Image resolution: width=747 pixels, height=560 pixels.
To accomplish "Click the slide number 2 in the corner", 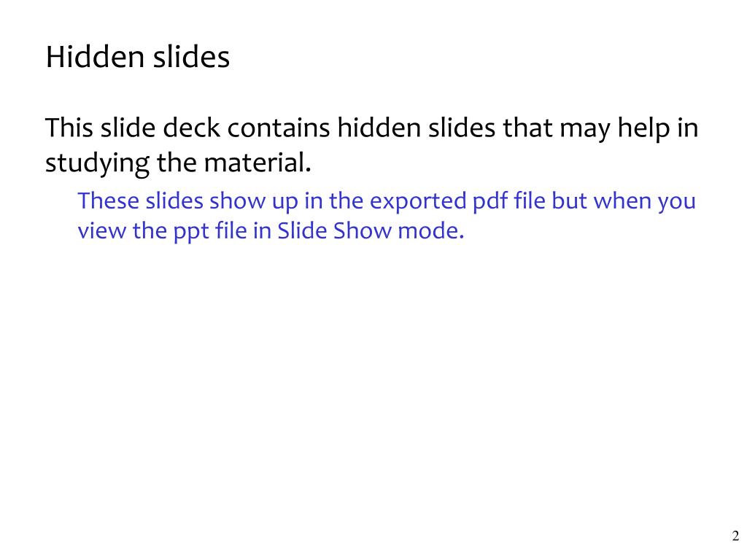I will pos(735,536).
